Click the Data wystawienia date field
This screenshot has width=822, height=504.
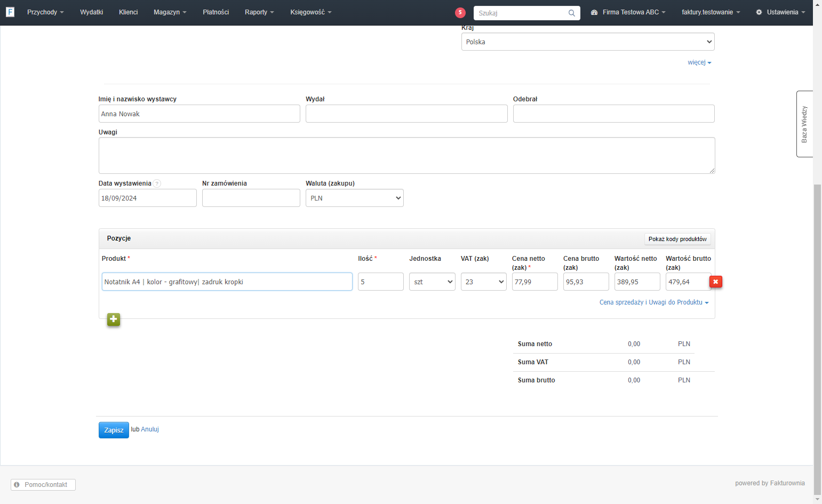pos(148,198)
